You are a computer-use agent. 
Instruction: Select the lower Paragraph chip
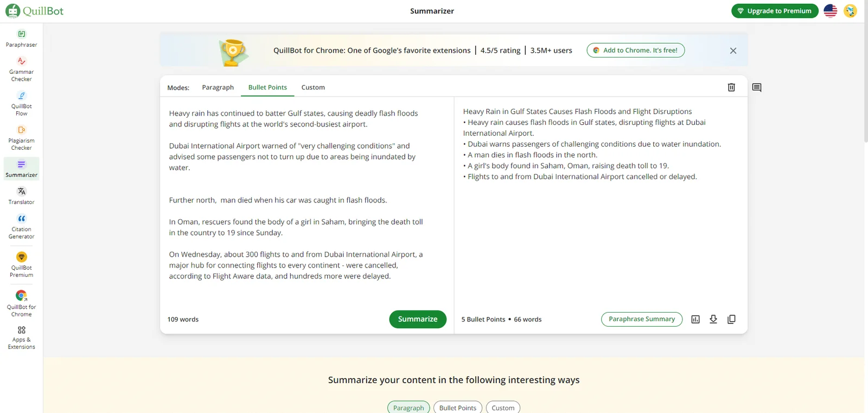pos(409,408)
